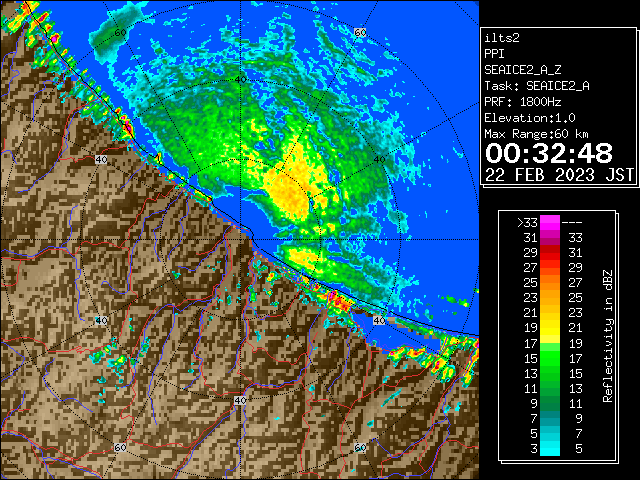Select the '40' range label southeast on the coast
Viewport: 640px width, 480px height.
pyautogui.click(x=379, y=320)
